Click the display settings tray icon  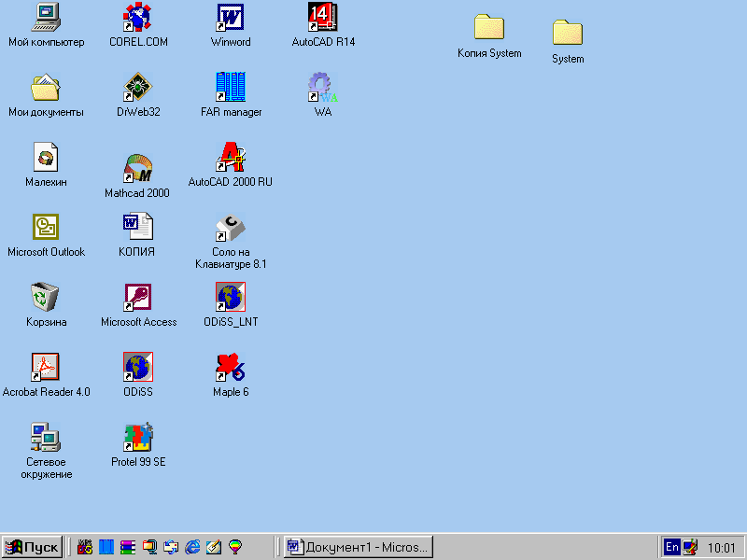pyautogui.click(x=690, y=547)
